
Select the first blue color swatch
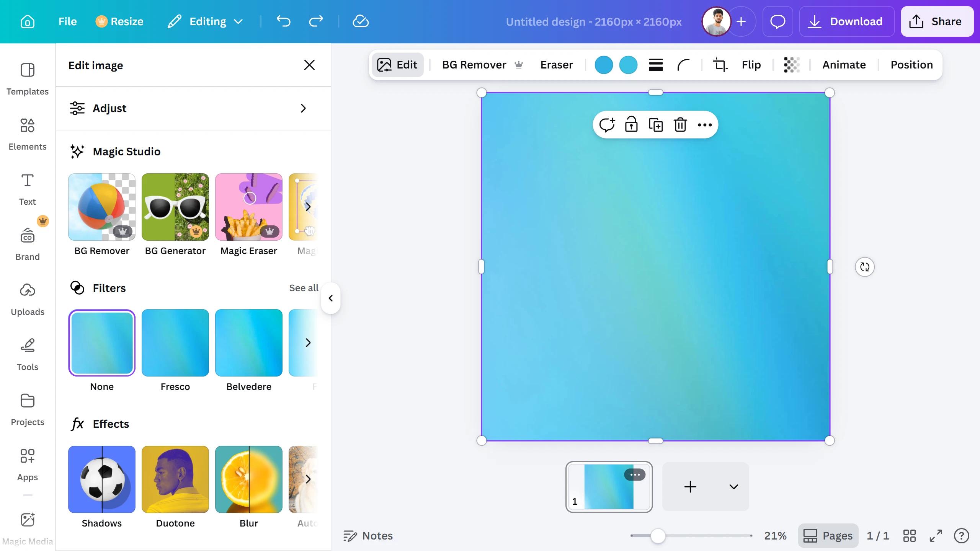[604, 65]
